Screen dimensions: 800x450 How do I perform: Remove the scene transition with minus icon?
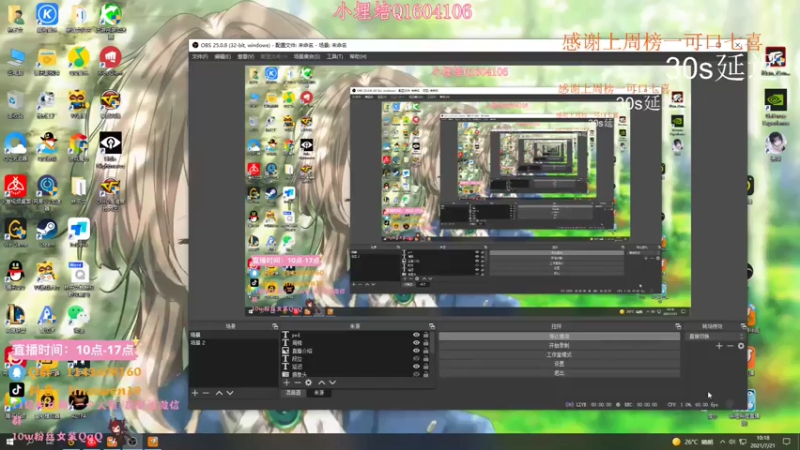(730, 346)
